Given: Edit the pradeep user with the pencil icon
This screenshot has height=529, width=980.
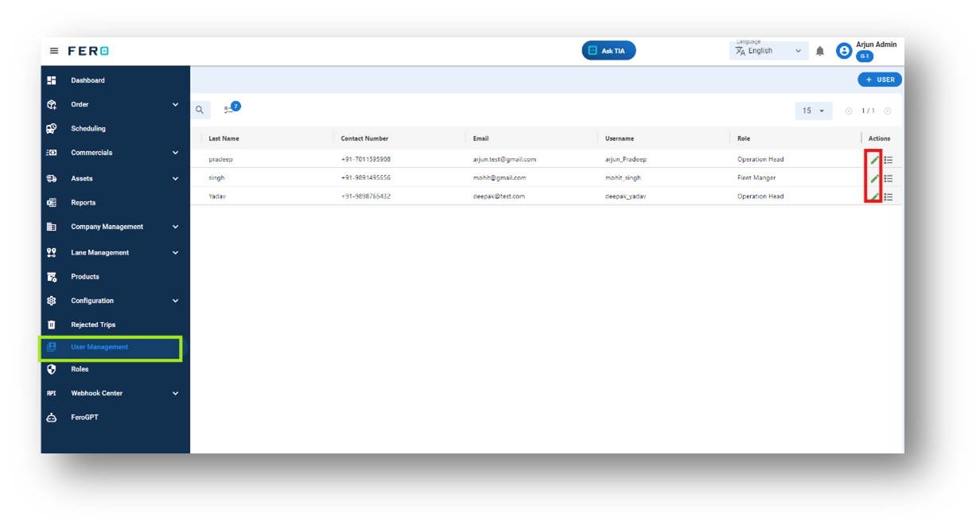Looking at the screenshot, I should tap(874, 160).
